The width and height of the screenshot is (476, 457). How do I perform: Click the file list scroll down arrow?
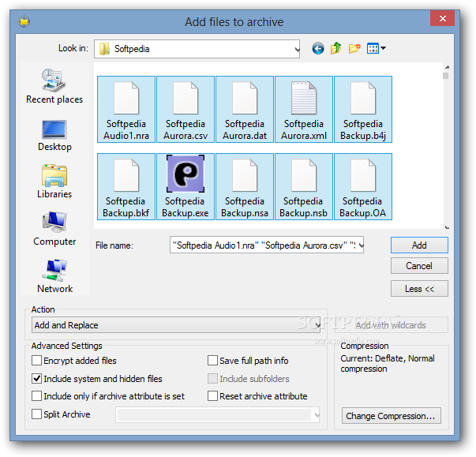(447, 227)
